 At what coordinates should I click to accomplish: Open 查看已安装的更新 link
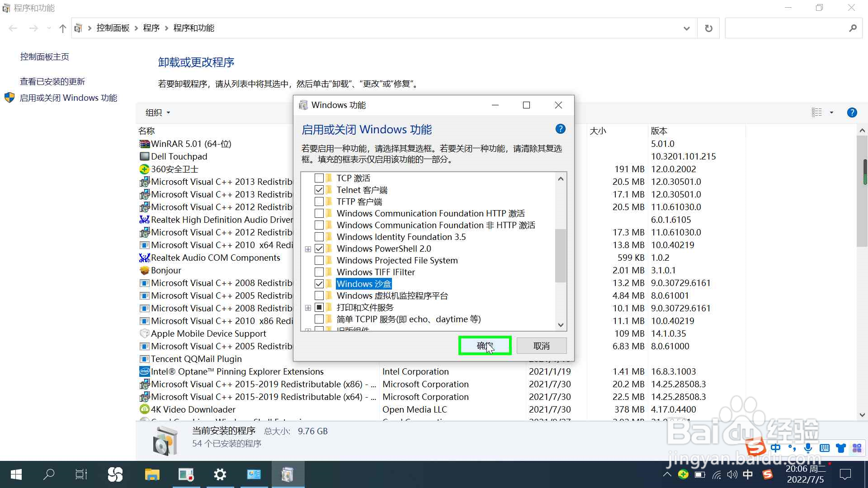click(52, 82)
